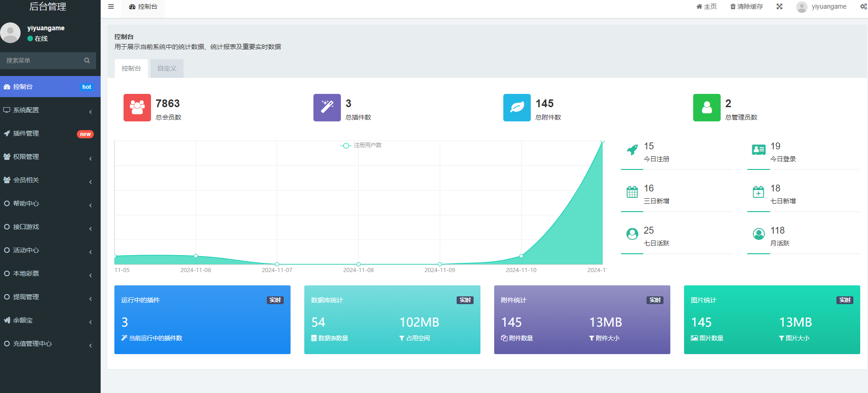Open the settings gears icon at top right
Screen dimensions: 868x393
(x=863, y=6)
